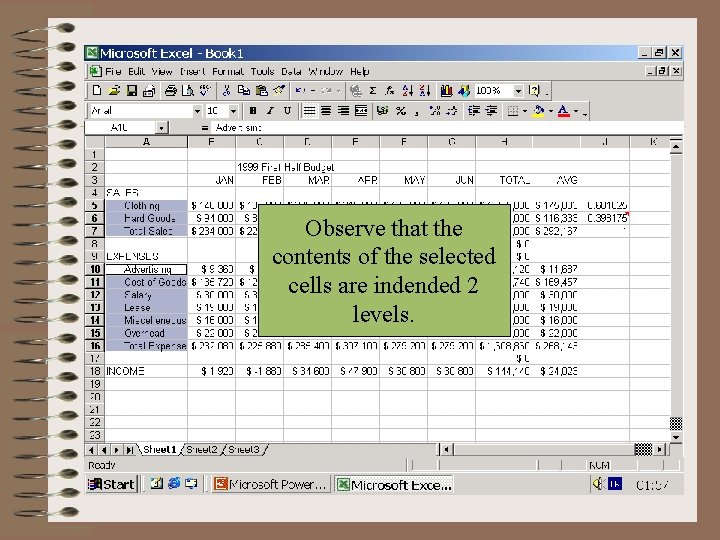
Task: Click Merge and Center icon
Action: pyautogui.click(x=361, y=111)
